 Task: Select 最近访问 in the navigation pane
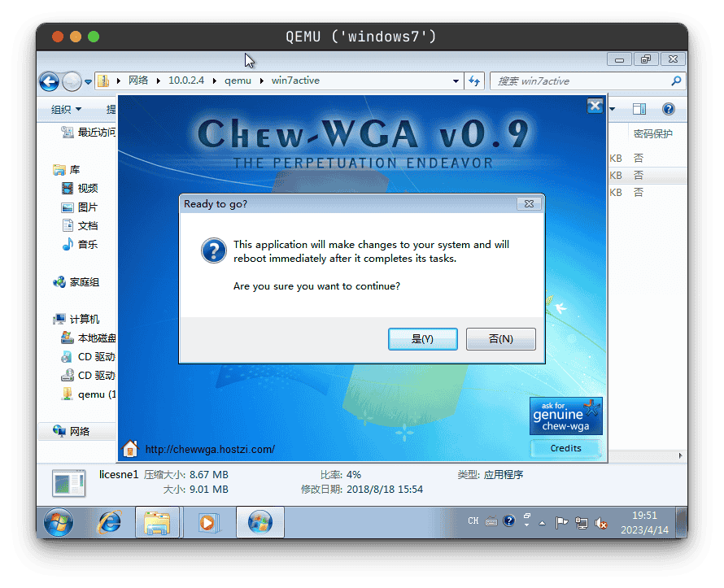click(88, 133)
